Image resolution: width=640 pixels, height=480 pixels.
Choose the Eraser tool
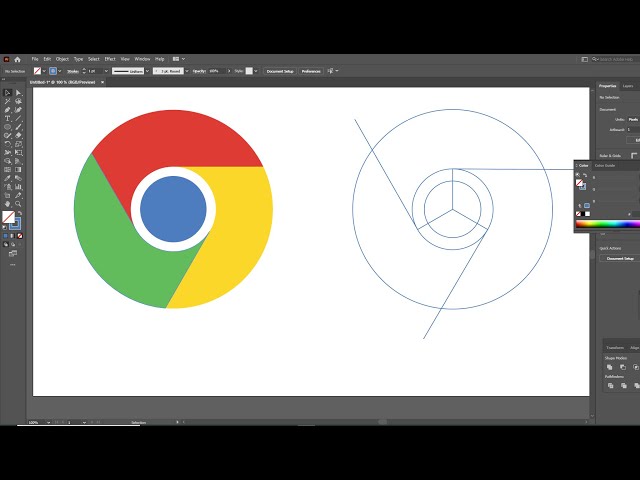[18, 136]
